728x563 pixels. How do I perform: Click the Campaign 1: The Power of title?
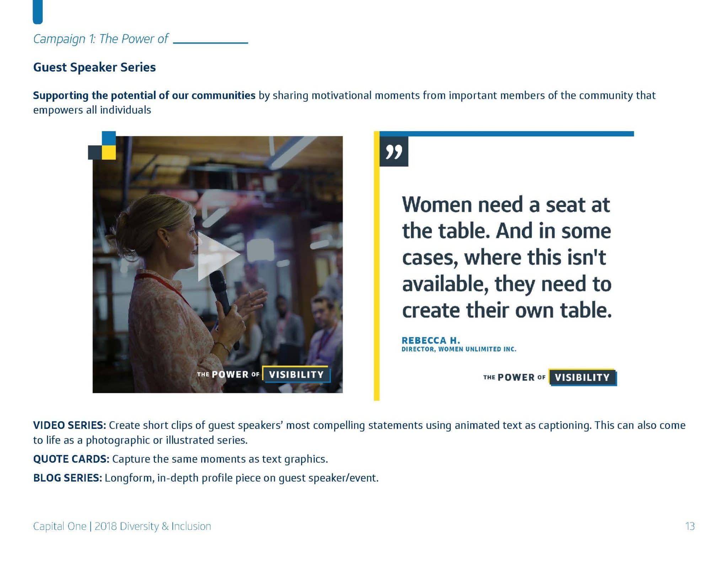101,39
